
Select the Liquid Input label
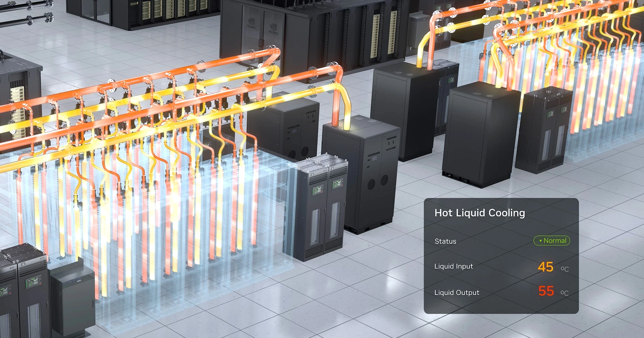point(454,266)
